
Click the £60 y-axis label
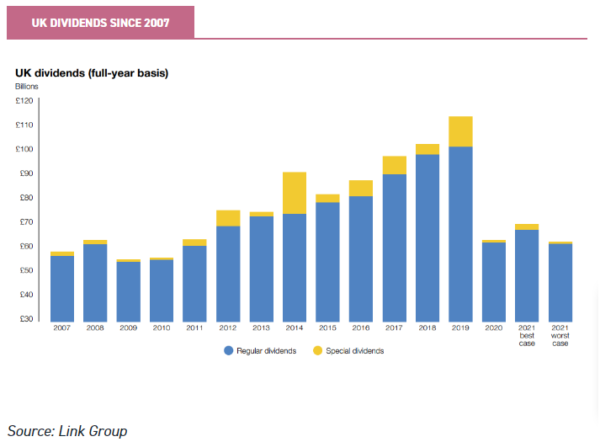[x=26, y=246]
